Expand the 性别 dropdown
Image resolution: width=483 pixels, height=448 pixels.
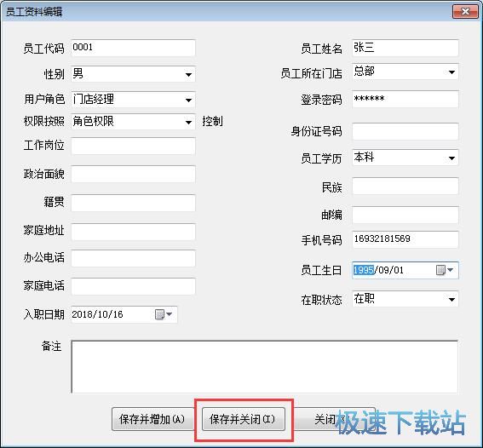coord(188,74)
